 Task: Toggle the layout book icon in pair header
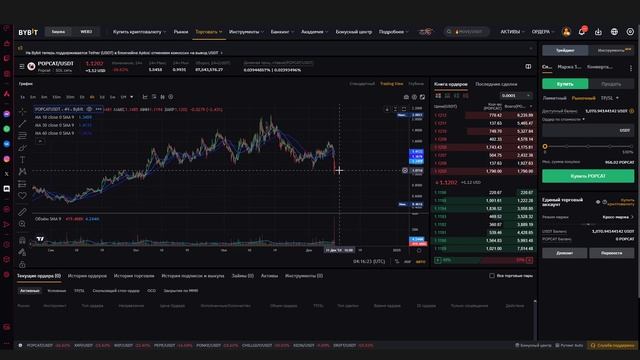tap(528, 66)
